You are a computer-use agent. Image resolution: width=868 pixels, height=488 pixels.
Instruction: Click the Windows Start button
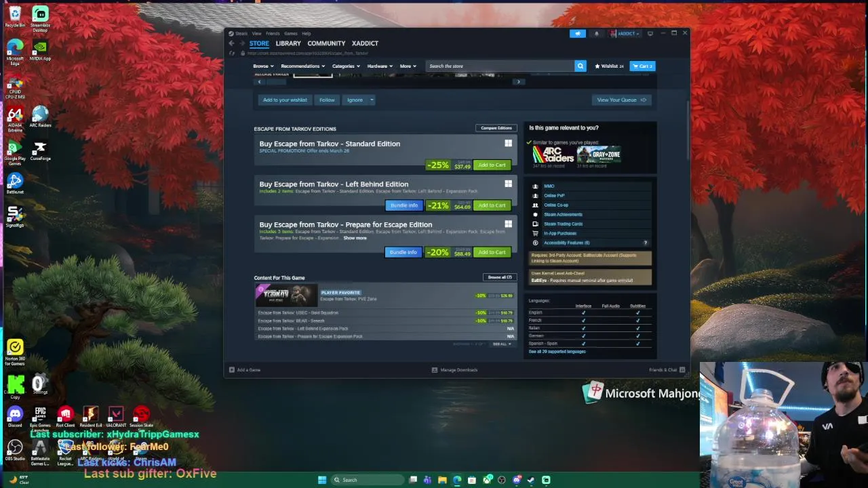322,480
